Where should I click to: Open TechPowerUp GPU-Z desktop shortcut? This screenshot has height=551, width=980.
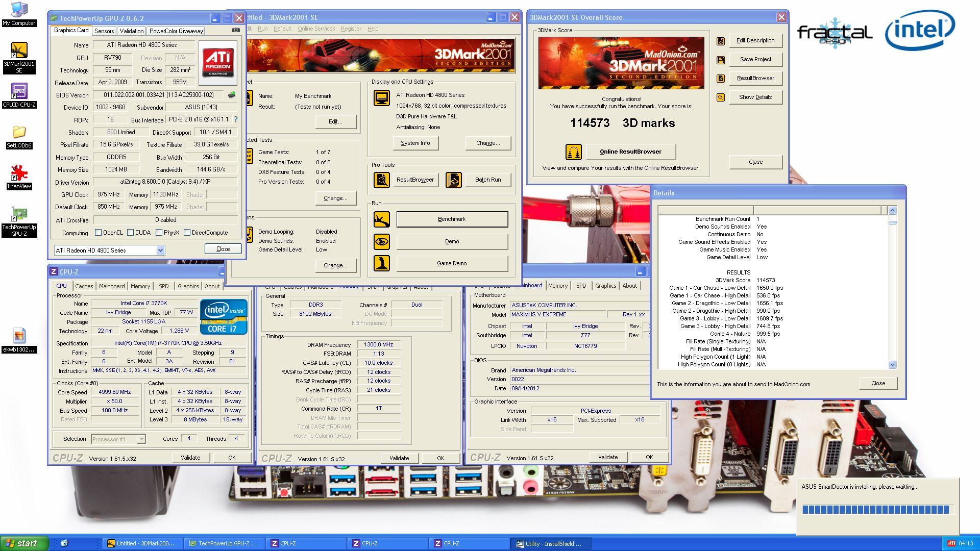[x=19, y=222]
